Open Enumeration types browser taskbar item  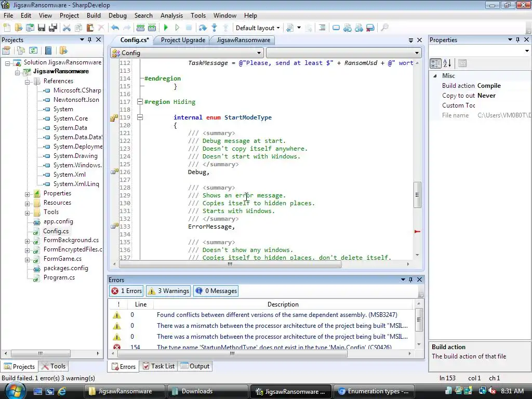[x=375, y=391]
